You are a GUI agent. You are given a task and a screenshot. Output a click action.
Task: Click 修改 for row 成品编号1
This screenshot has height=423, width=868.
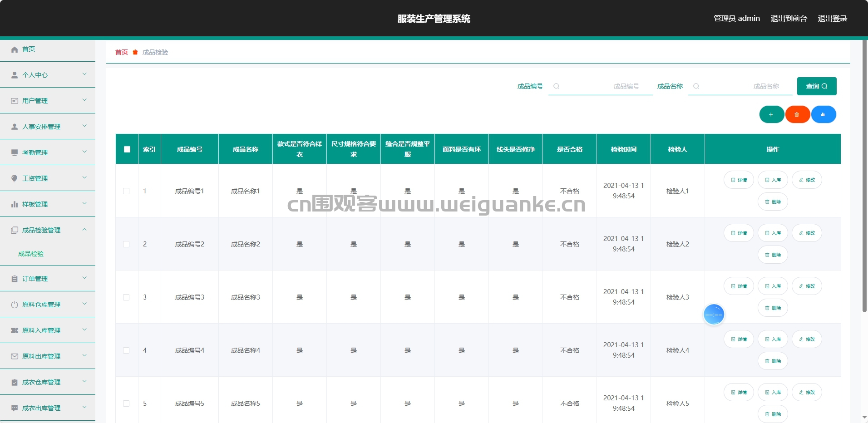click(807, 180)
